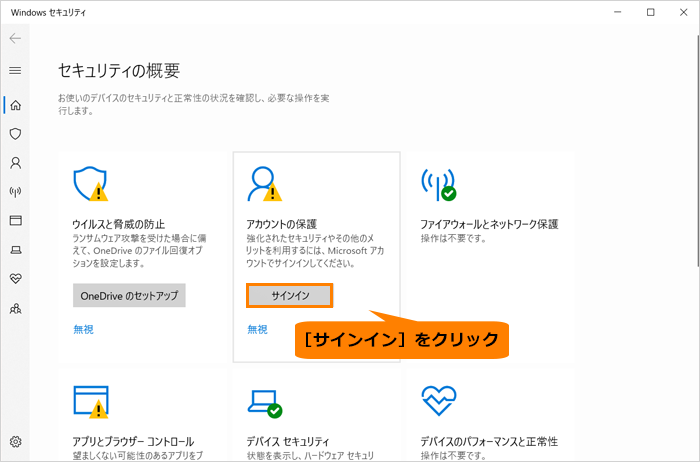Viewport: 700px width, 462px height.
Task: Open Settings gear in the sidebar
Action: [16, 441]
